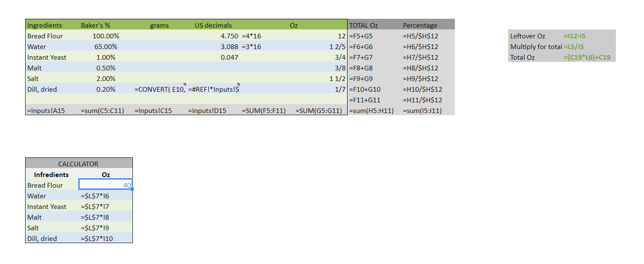Select the 65.00% Water baker's percentage
This screenshot has height=264, width=644.
tap(106, 46)
